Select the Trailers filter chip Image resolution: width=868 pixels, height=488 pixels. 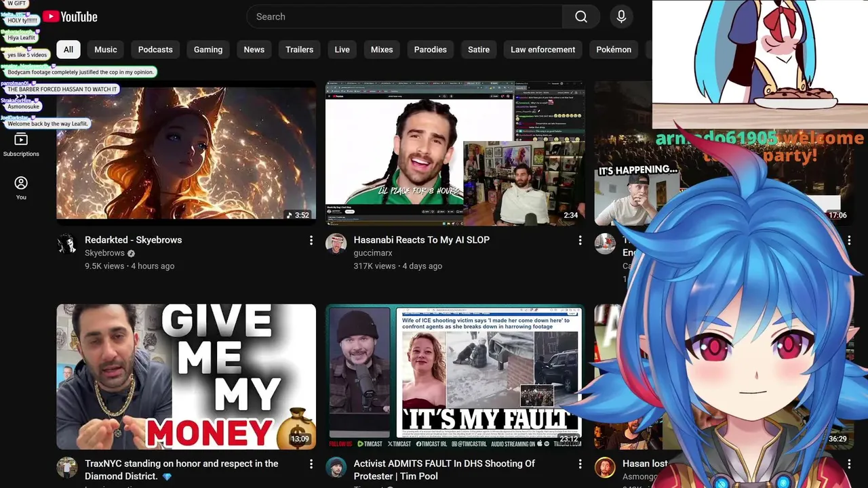click(x=300, y=49)
